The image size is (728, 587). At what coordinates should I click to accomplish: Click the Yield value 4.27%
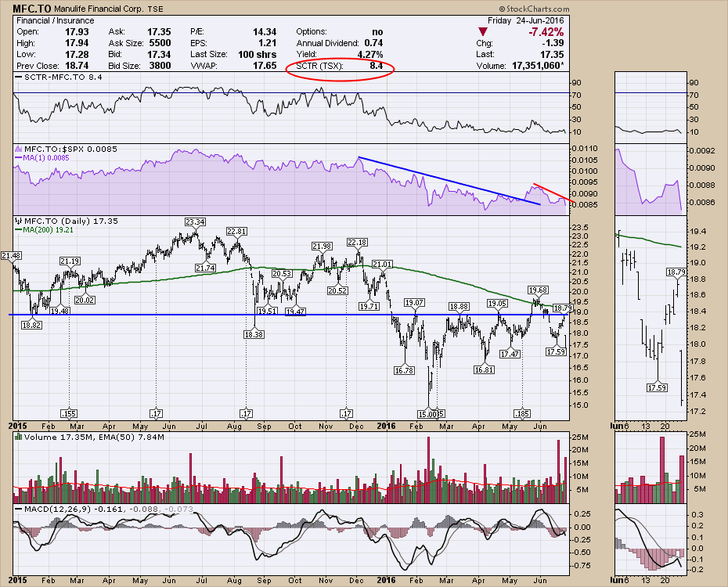370,54
